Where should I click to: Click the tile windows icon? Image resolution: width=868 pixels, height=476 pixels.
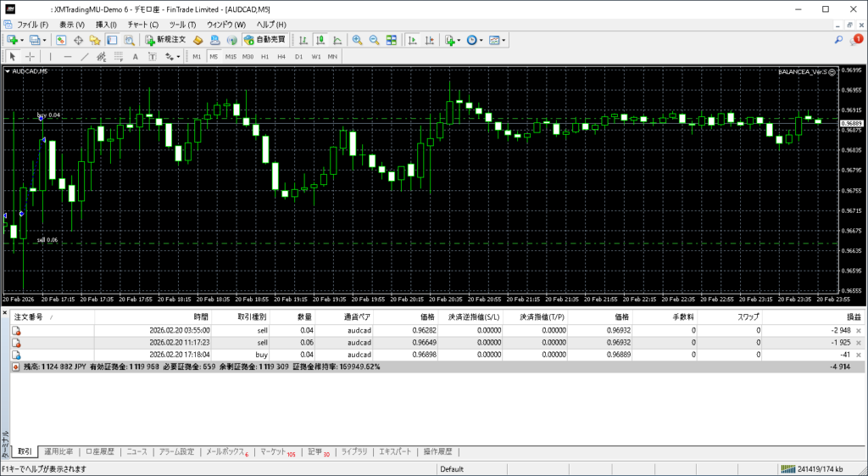(391, 40)
